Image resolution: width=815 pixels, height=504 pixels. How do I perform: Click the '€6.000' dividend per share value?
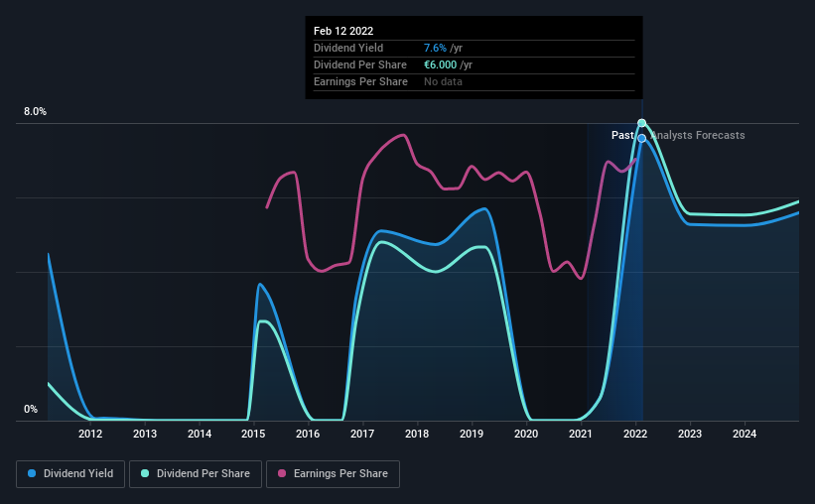click(x=440, y=64)
